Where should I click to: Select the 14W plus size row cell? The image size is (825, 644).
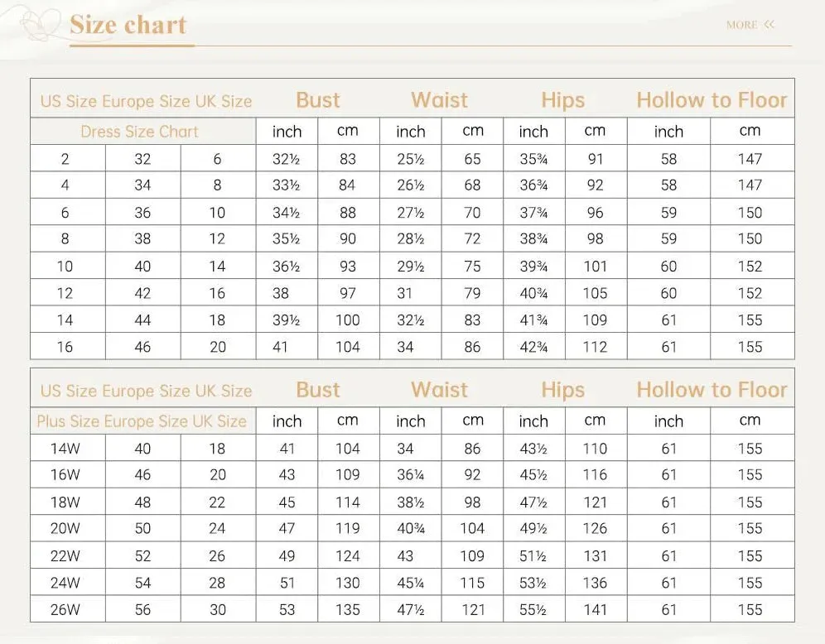click(x=65, y=449)
